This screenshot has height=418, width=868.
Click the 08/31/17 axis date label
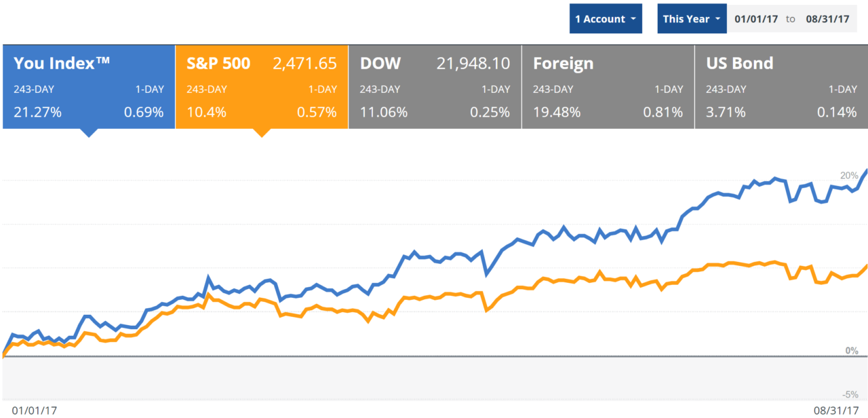click(x=831, y=411)
